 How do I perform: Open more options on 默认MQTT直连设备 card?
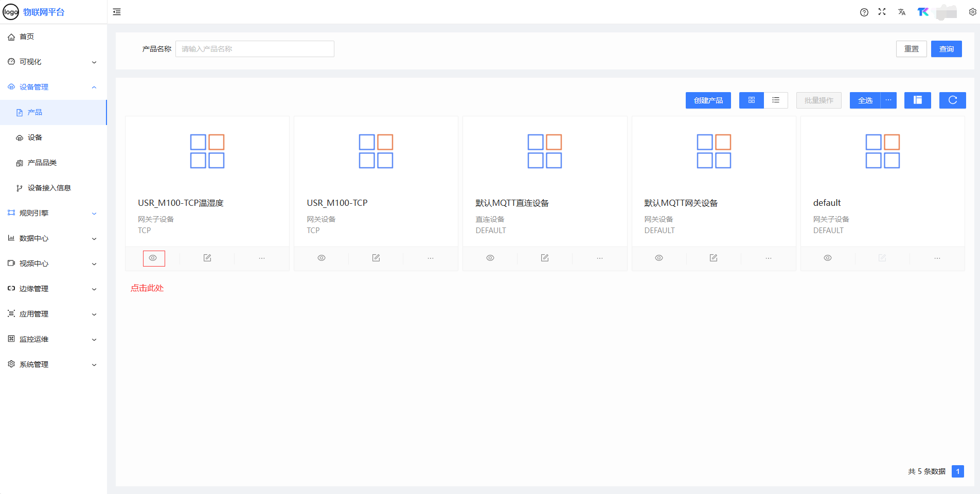pyautogui.click(x=599, y=258)
